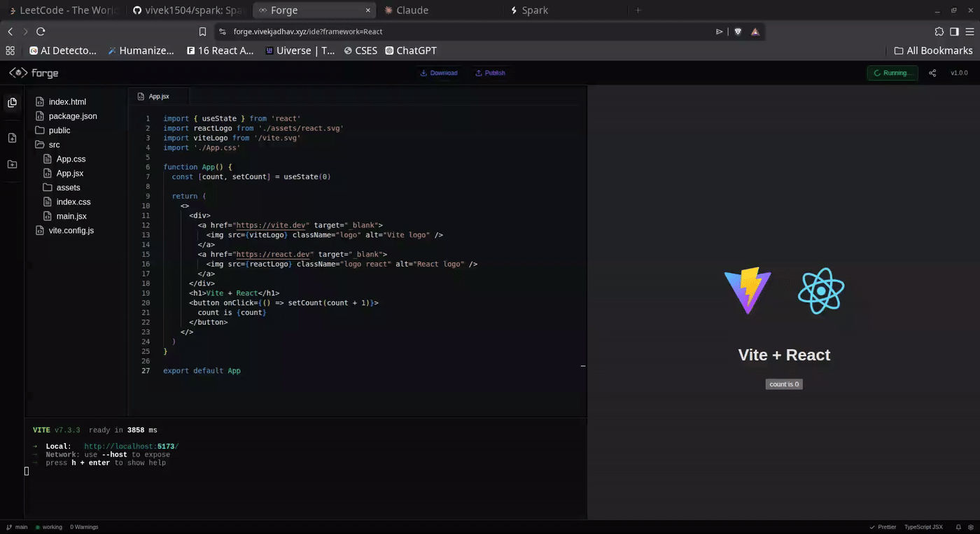The width and height of the screenshot is (980, 534).
Task: Open the apps grid in bookmarks bar
Action: [10, 50]
